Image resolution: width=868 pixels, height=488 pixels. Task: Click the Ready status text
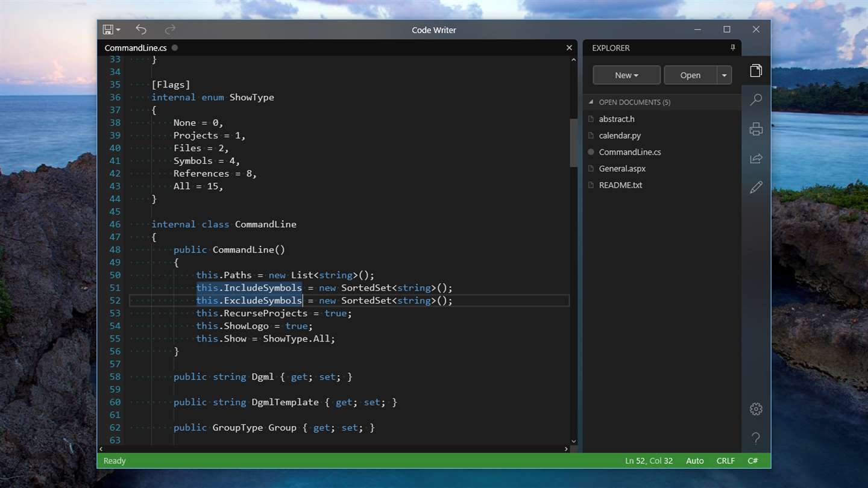tap(115, 461)
